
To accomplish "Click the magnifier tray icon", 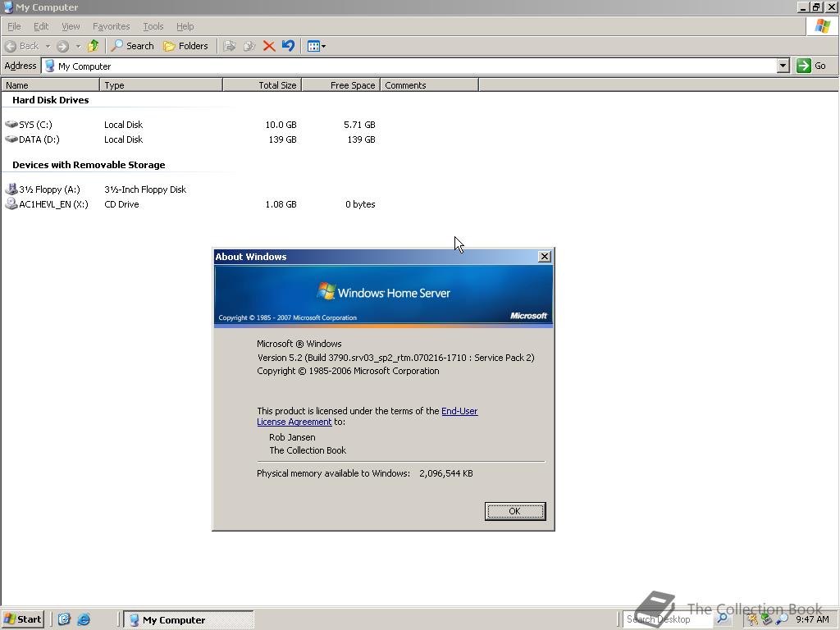I will pos(782,620).
